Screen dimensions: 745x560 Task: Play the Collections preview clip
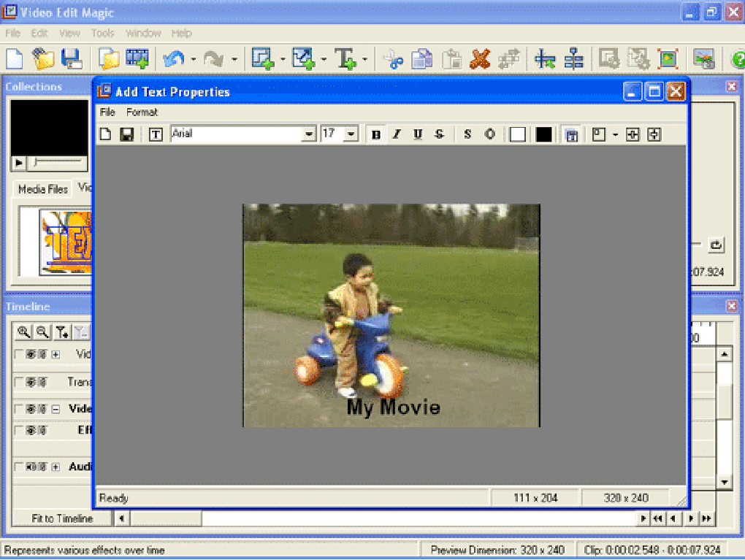pyautogui.click(x=18, y=163)
